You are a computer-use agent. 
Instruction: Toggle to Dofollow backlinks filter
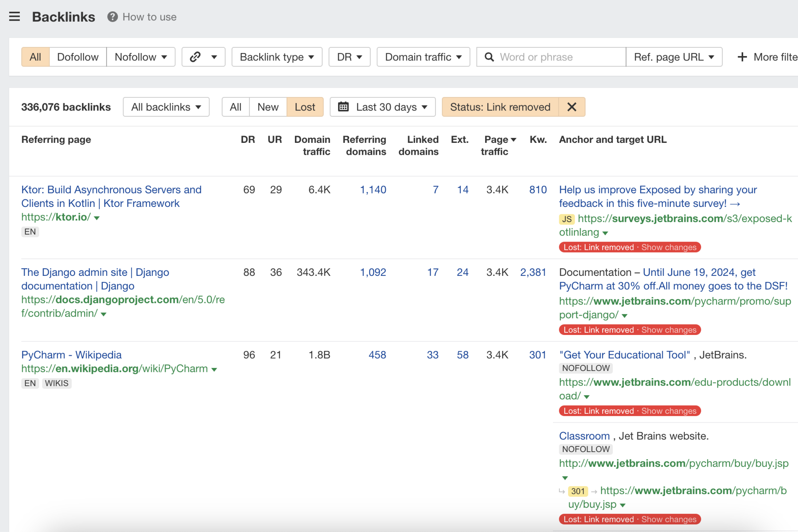[77, 57]
